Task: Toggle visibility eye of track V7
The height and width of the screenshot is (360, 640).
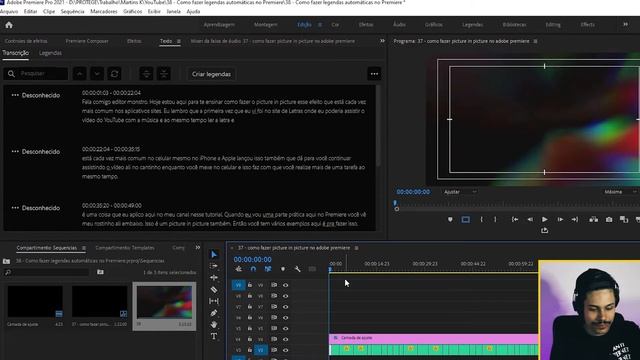Action: pyautogui.click(x=285, y=307)
